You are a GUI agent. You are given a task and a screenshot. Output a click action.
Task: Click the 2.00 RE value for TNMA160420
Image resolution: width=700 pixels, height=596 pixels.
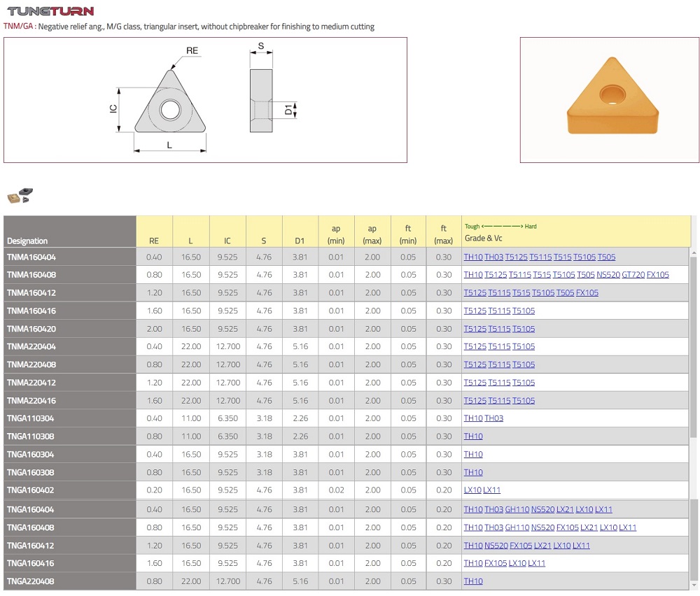coord(155,329)
